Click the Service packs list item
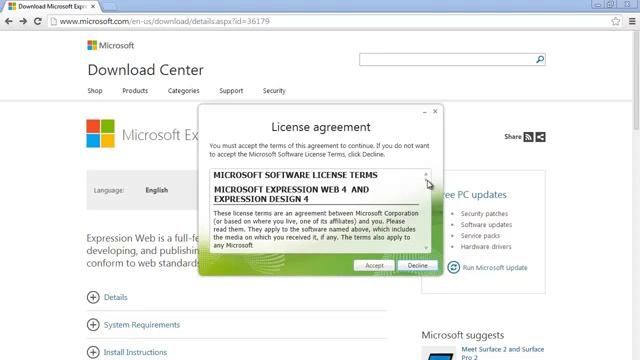 (480, 236)
